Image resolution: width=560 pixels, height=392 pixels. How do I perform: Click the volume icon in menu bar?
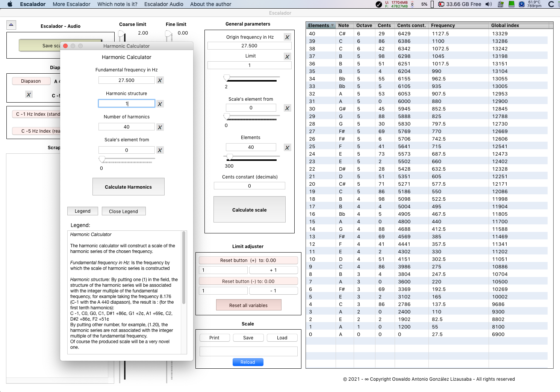[x=489, y=4]
